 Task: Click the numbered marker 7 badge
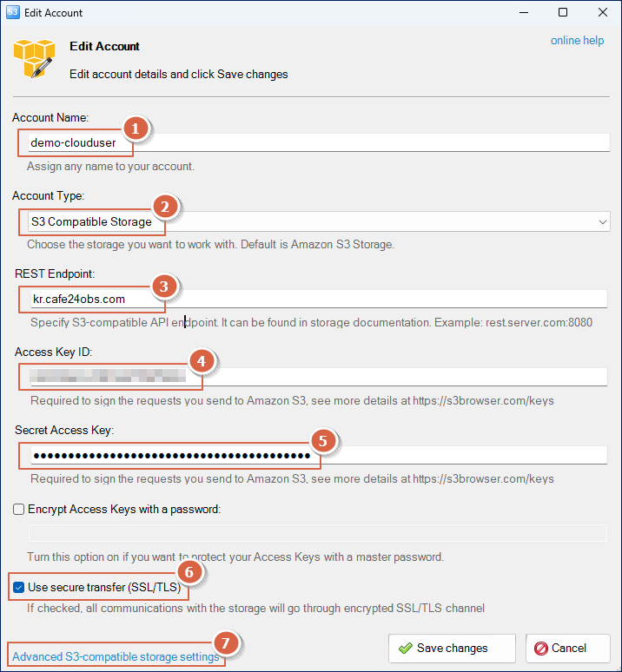click(x=226, y=642)
